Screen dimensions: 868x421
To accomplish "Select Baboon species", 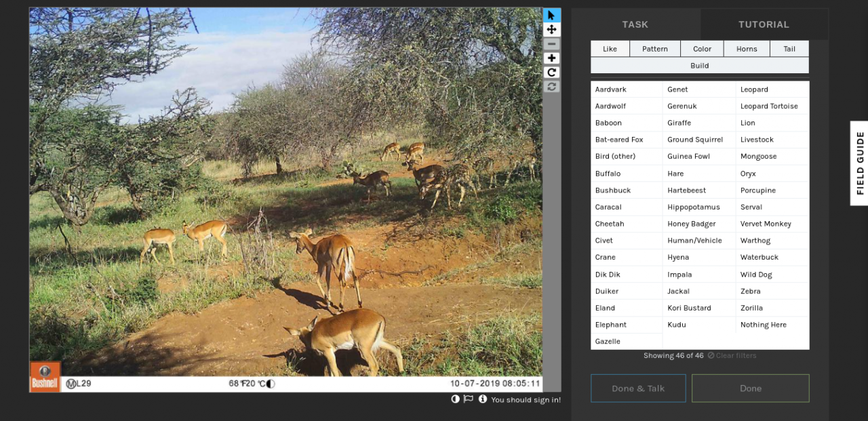I will tap(627, 123).
